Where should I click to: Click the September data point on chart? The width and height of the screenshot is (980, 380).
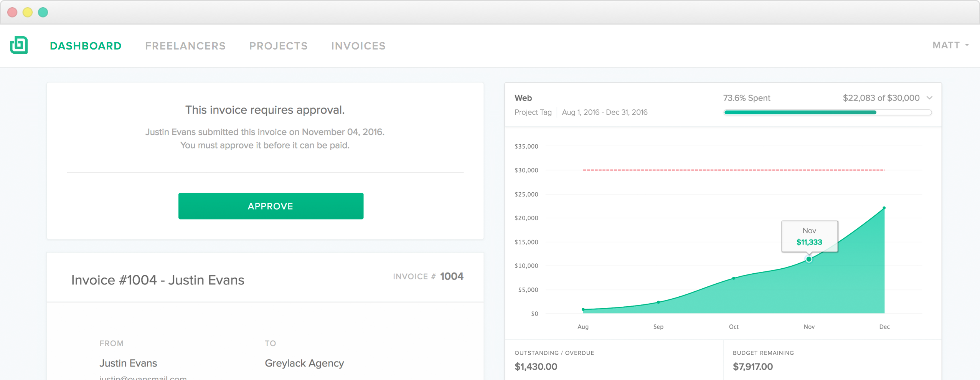pos(658,302)
